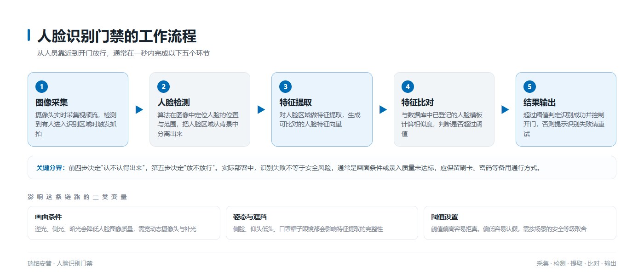Click the arrow between 特征提取 and 特征比对
Viewport: 644px width, 279px height.
383,109
